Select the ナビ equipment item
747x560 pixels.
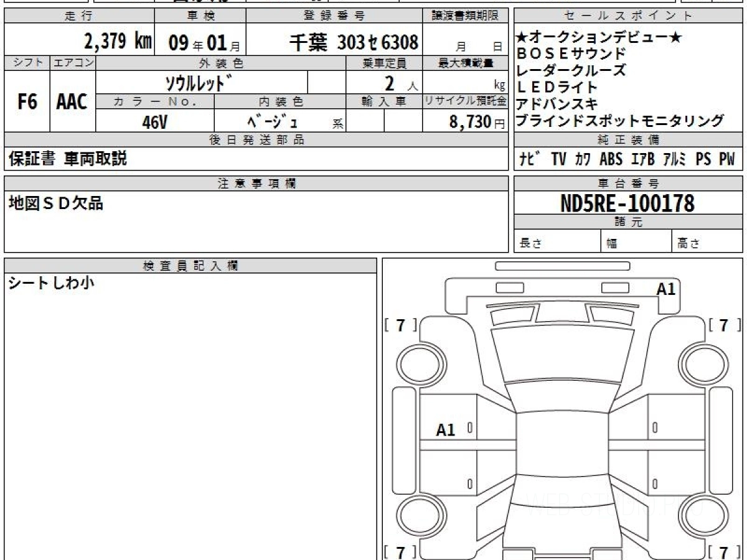click(530, 159)
